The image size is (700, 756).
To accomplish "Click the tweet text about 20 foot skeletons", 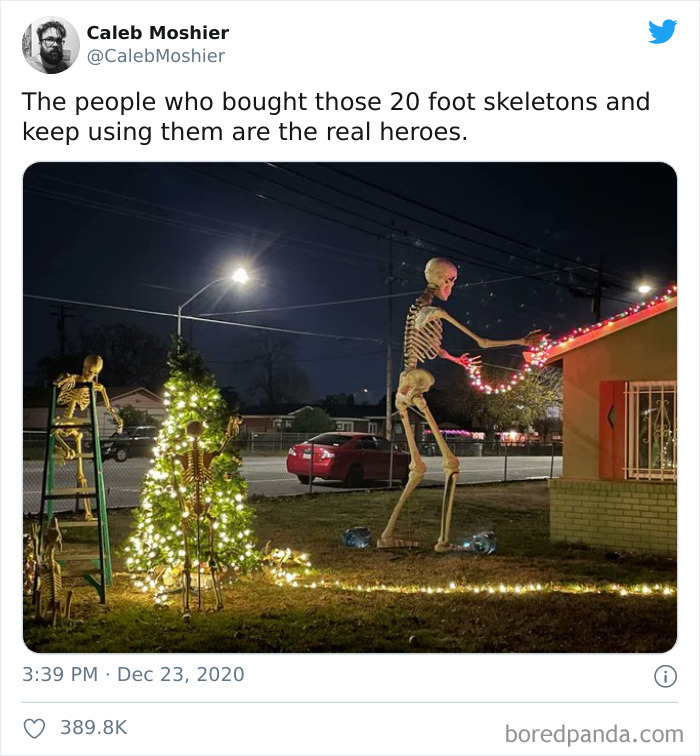I will coord(336,116).
